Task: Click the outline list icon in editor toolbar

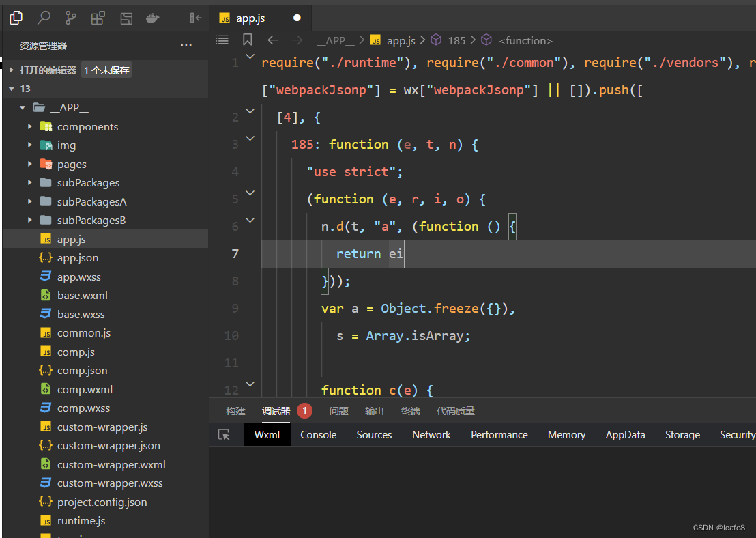Action: (x=222, y=40)
